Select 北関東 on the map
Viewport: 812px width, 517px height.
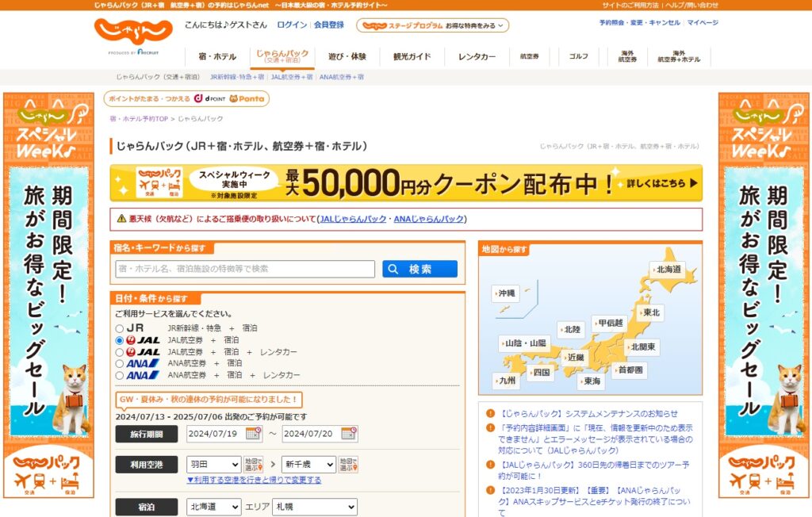[x=642, y=347]
